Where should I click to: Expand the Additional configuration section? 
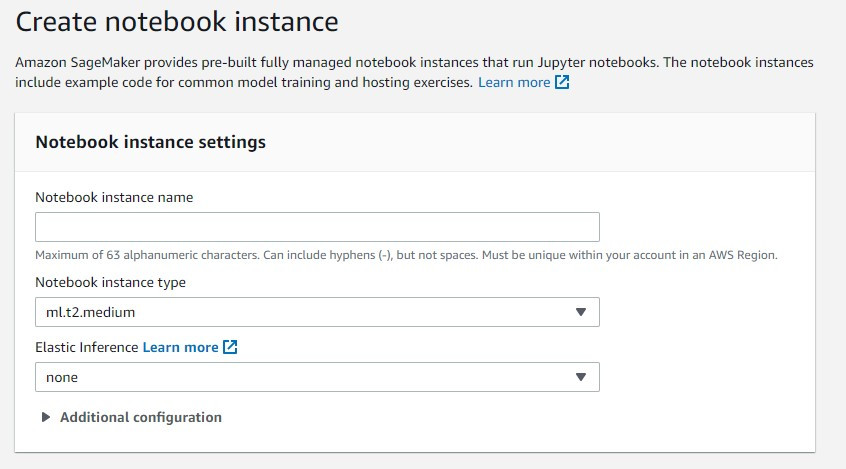pos(140,417)
